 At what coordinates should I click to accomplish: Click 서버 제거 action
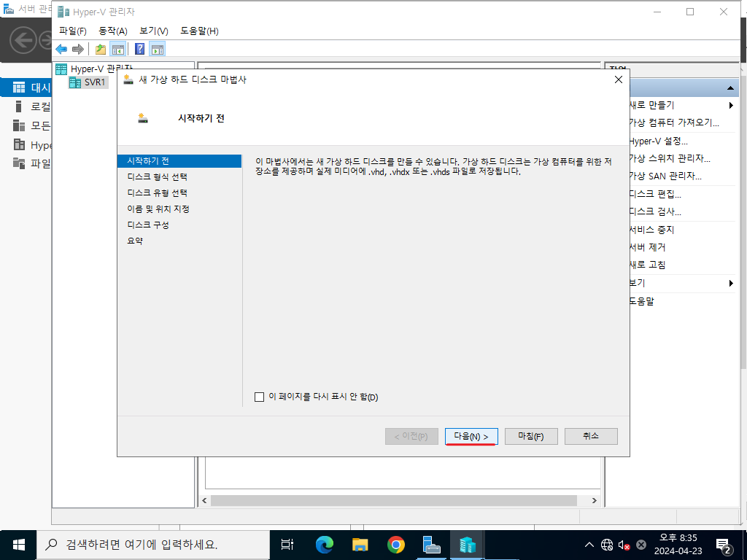coord(648,248)
